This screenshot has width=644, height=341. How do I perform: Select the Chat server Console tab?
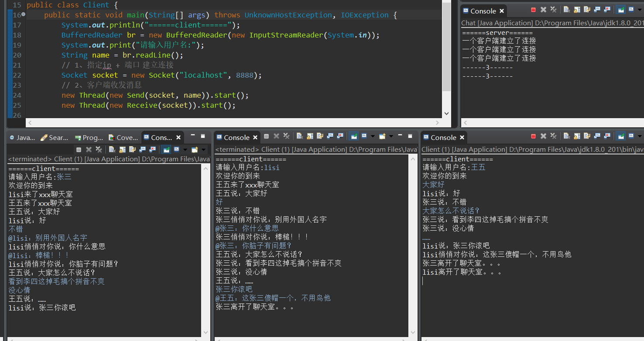click(x=483, y=11)
